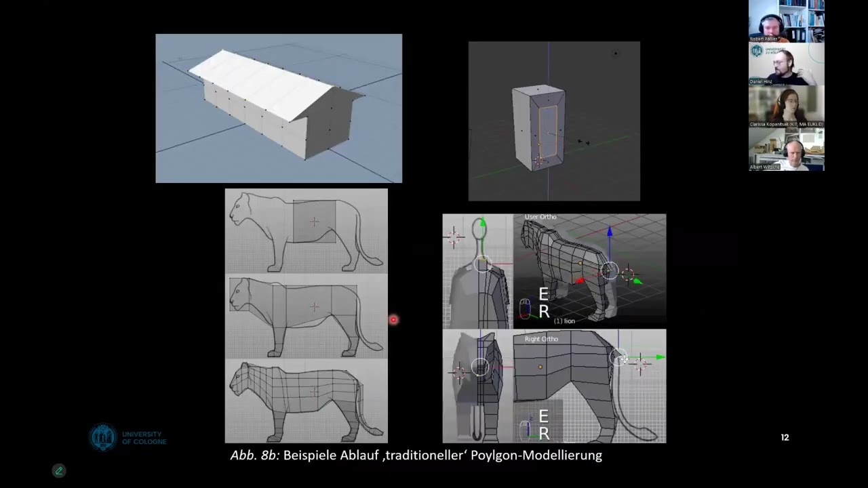Select Daniel Hinz's video thumbnail
The height and width of the screenshot is (488, 868).
[x=787, y=64]
